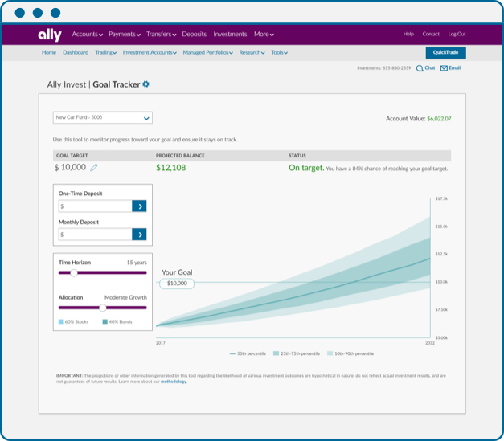
Task: Open Chat with the chat link
Action: coord(425,68)
